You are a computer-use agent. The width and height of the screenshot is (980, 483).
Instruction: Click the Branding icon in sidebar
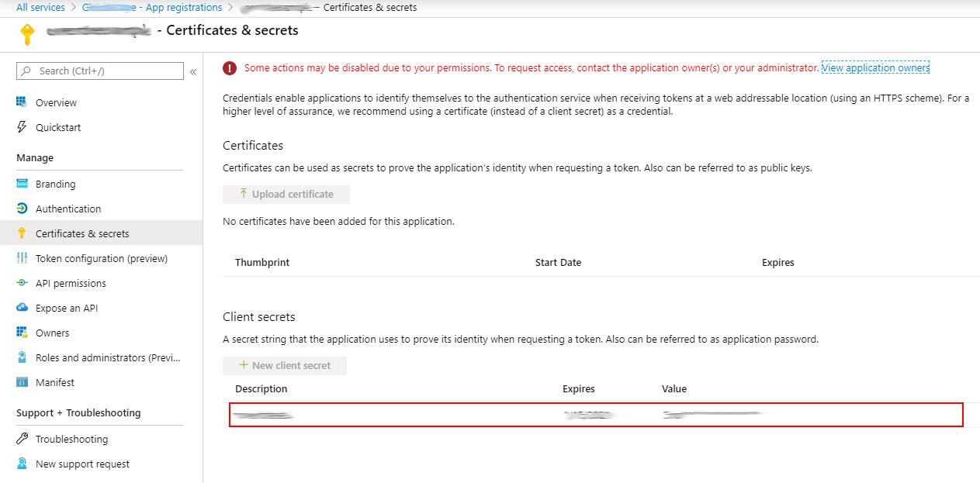click(22, 184)
